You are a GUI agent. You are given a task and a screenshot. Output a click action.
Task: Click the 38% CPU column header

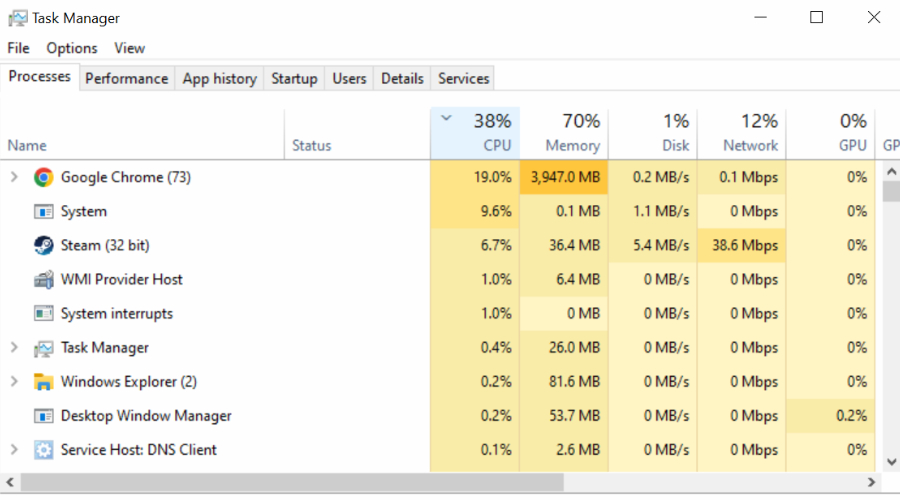(x=475, y=134)
